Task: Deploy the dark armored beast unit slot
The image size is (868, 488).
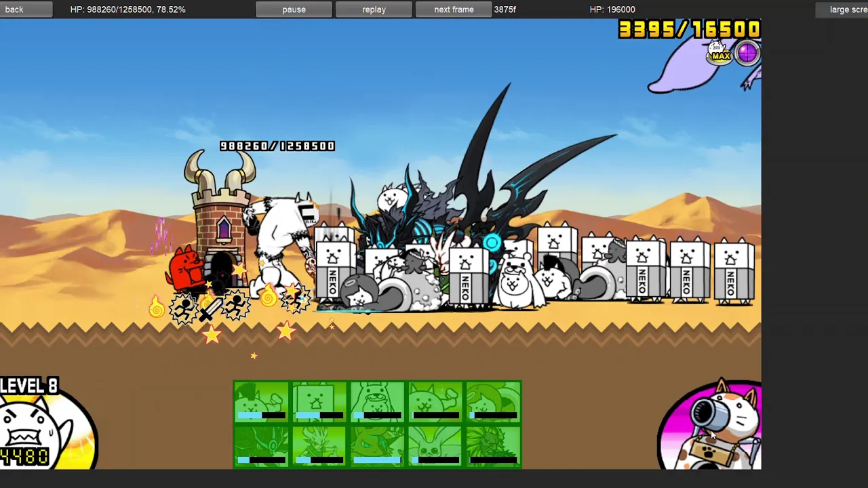Action: 261,446
